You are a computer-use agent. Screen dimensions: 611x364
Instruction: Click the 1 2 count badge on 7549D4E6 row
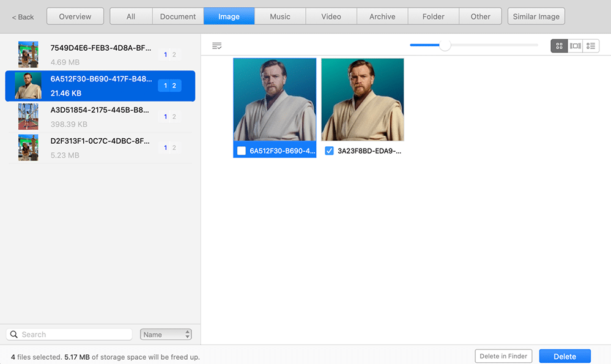click(x=169, y=54)
